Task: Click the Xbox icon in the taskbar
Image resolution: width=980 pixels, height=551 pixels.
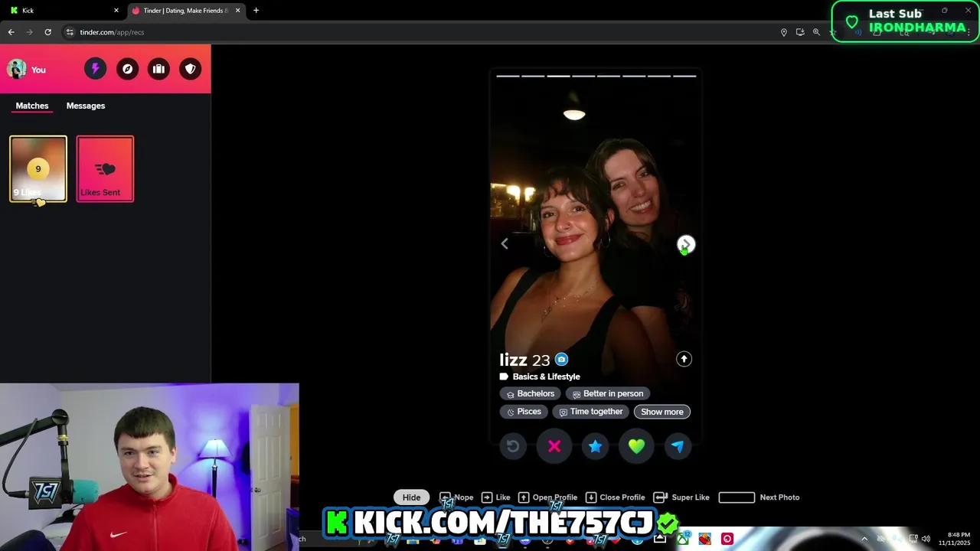Action: pyautogui.click(x=681, y=539)
